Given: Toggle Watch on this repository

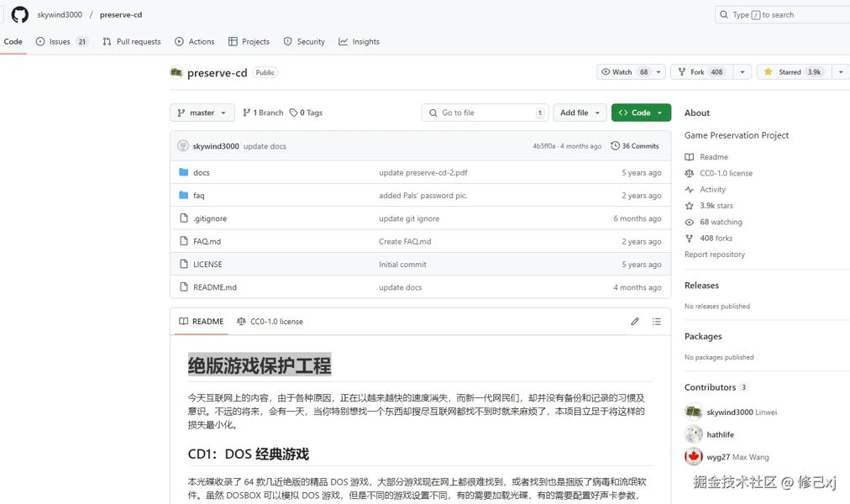Looking at the screenshot, I should 625,72.
